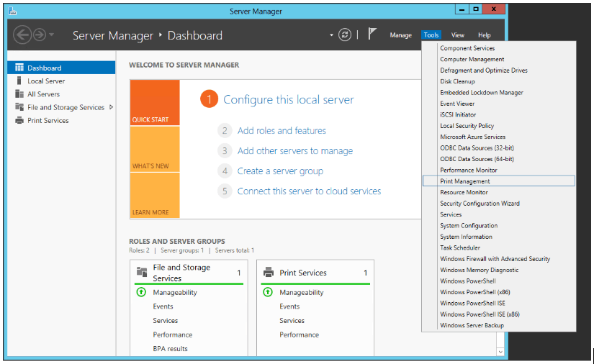
Task: Open the notifications flag icon
Action: tap(372, 35)
